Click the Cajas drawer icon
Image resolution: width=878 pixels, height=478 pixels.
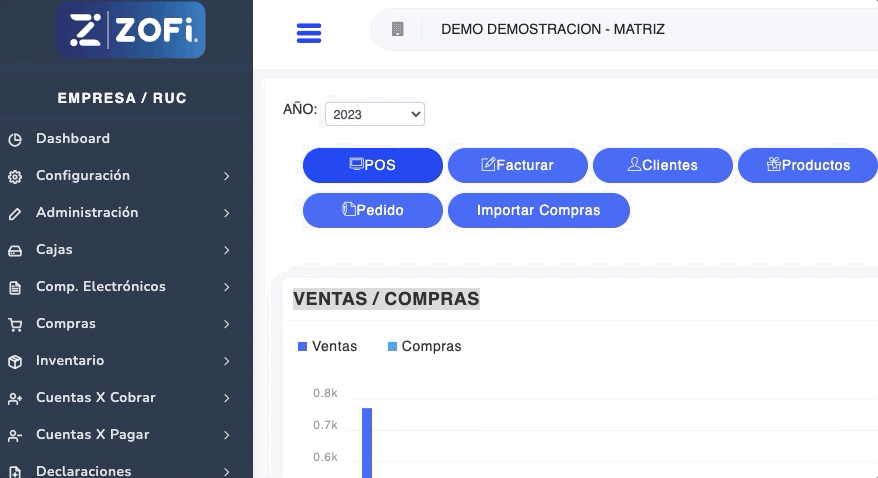(x=15, y=250)
